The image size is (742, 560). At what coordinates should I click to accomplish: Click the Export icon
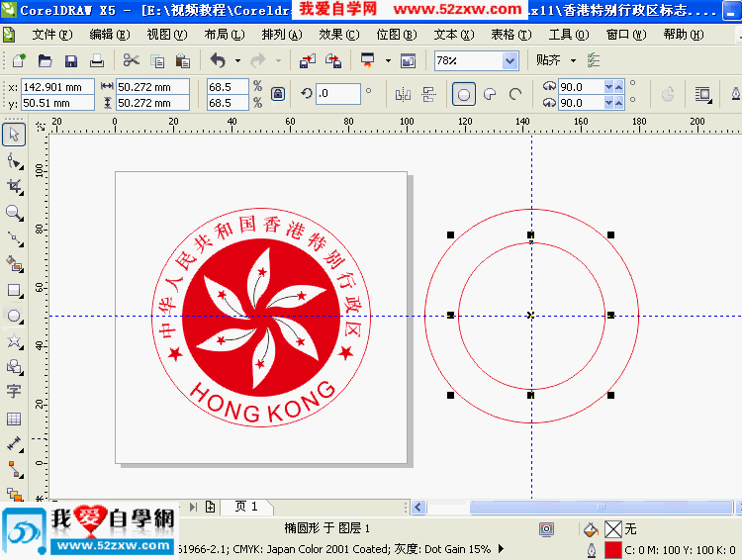pyautogui.click(x=333, y=60)
